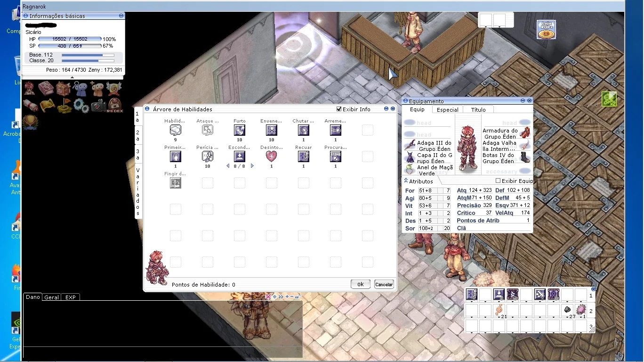This screenshot has width=644, height=362.
Task: Open the winged G guild shield icon
Action: (x=114, y=88)
